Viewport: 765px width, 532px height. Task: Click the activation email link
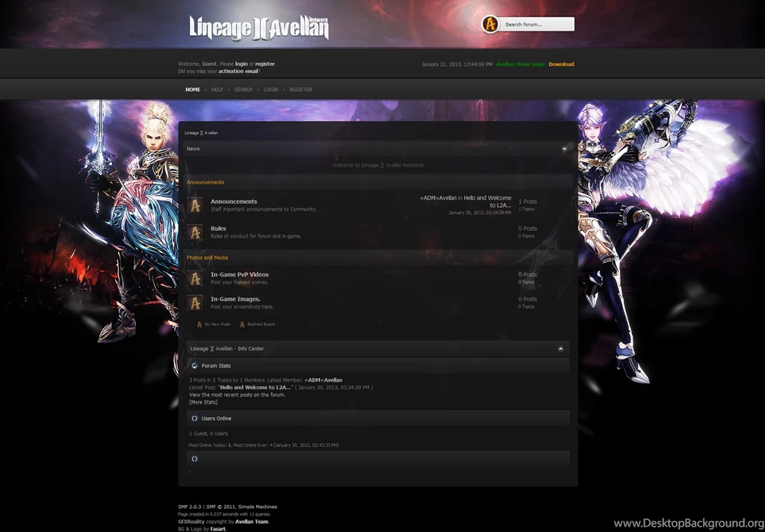point(238,71)
